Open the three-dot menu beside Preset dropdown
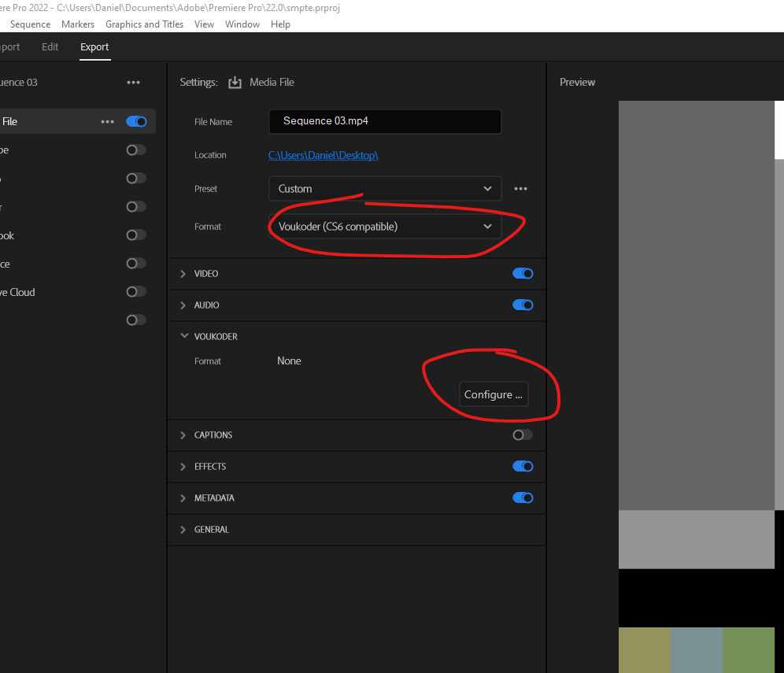The image size is (784, 673). click(520, 189)
